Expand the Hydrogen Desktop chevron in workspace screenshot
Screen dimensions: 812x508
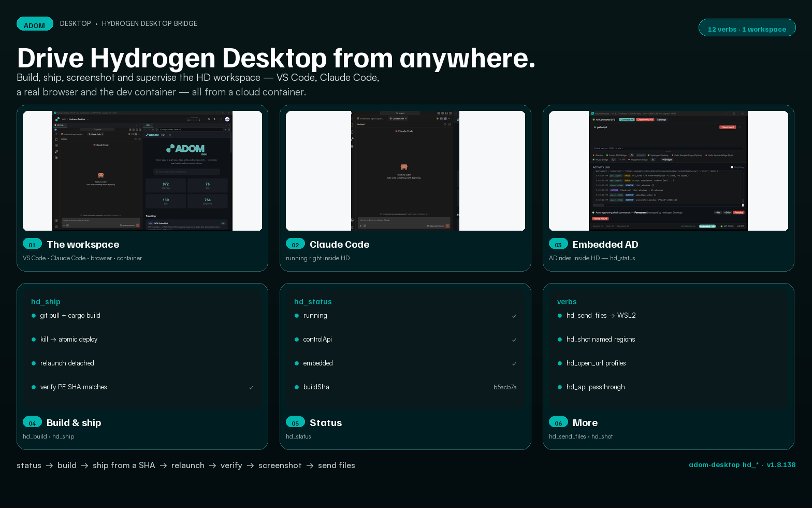88,119
